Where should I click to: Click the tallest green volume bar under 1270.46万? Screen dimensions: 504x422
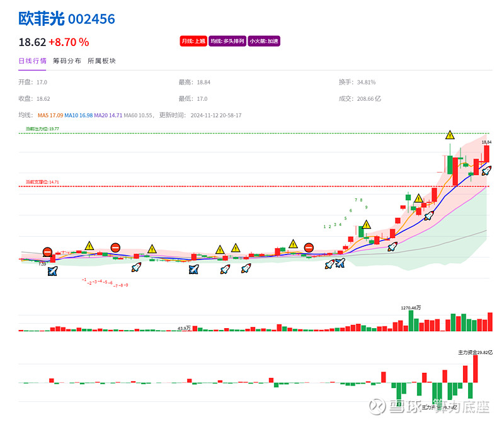(411, 321)
